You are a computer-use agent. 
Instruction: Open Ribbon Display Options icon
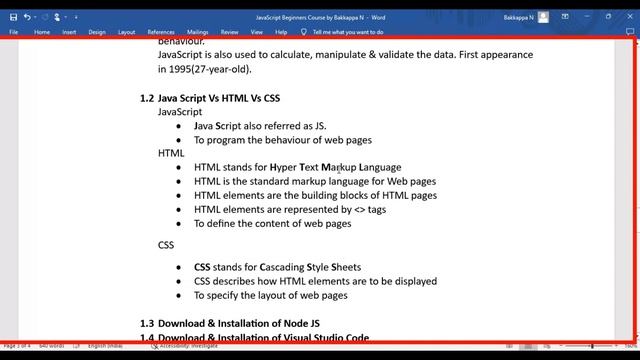tap(565, 17)
